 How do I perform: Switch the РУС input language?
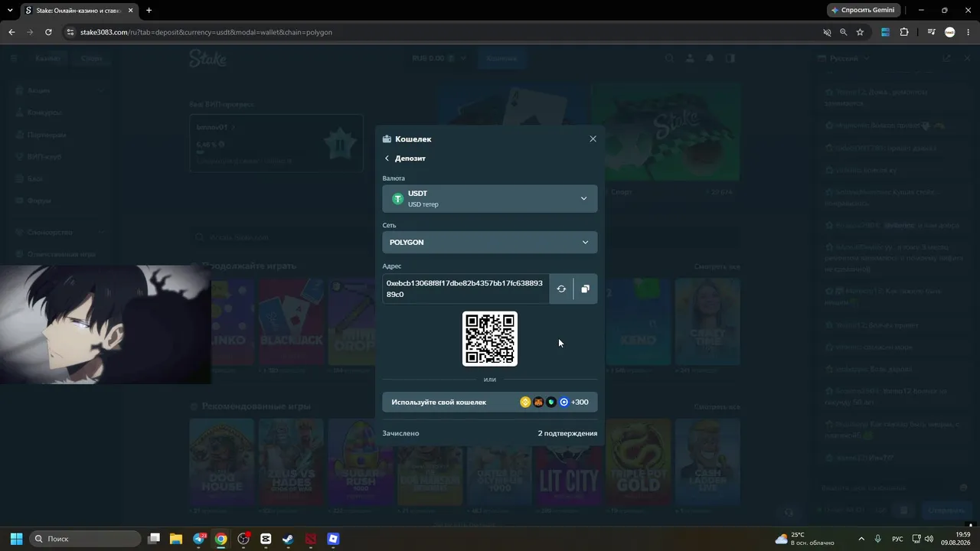[x=898, y=539]
